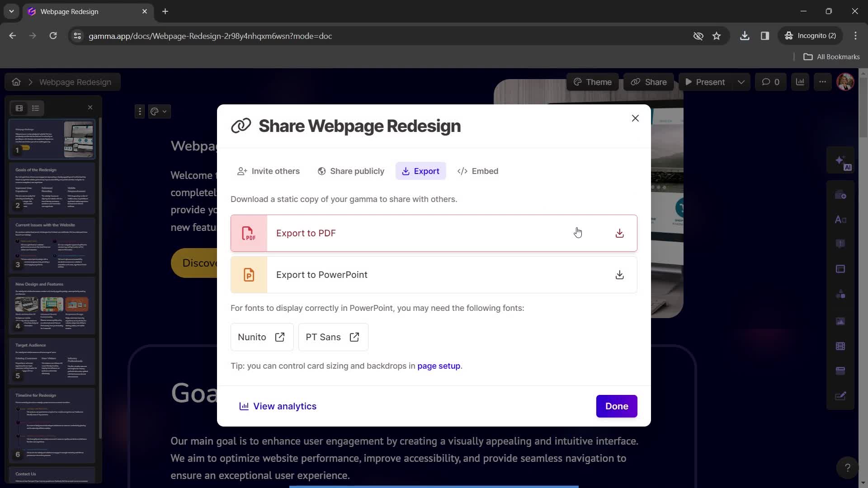Select the Embed tab
Viewport: 868px width, 488px height.
pos(477,171)
